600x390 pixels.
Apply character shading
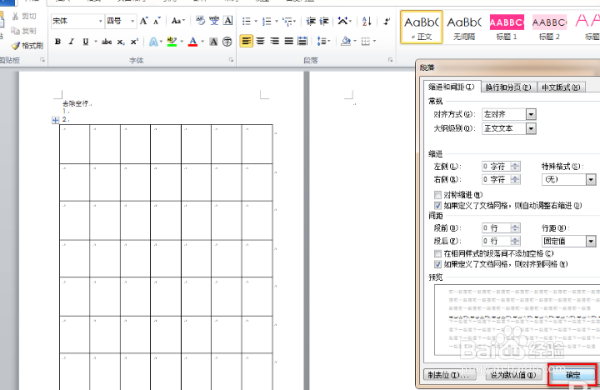point(214,41)
